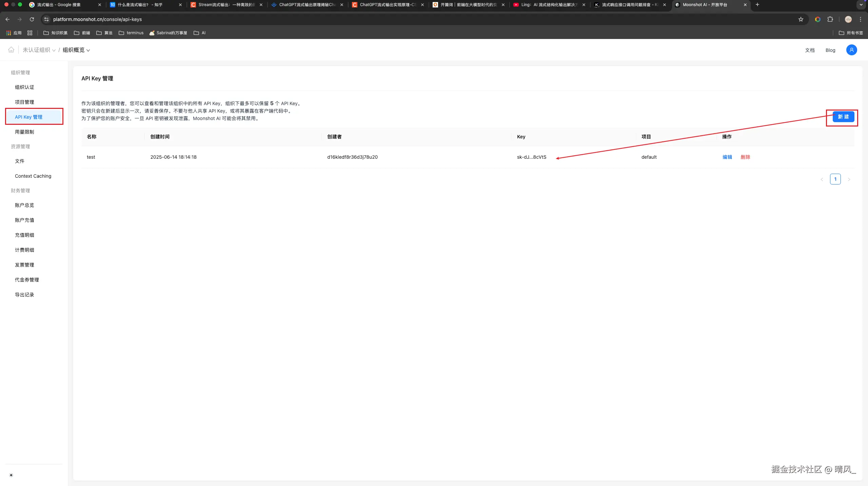
Task: Click page number 1 in the pagination
Action: pyautogui.click(x=835, y=179)
